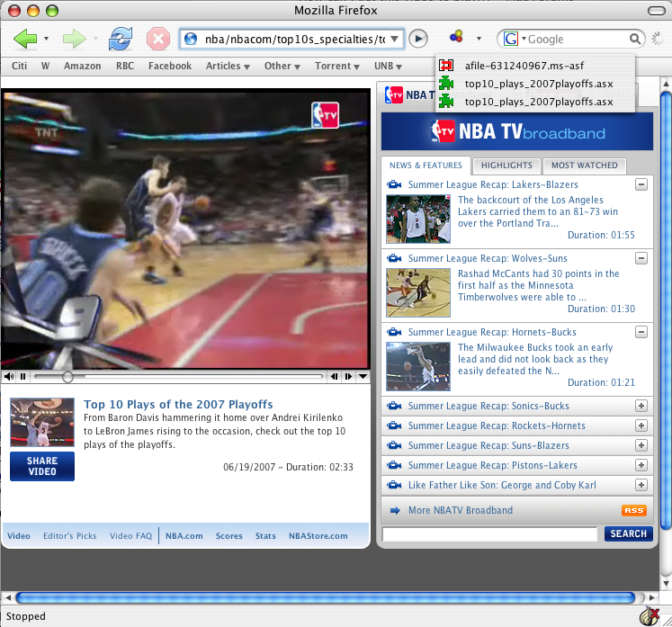This screenshot has height=627, width=672.
Task: Step the video forward one frame
Action: (348, 377)
